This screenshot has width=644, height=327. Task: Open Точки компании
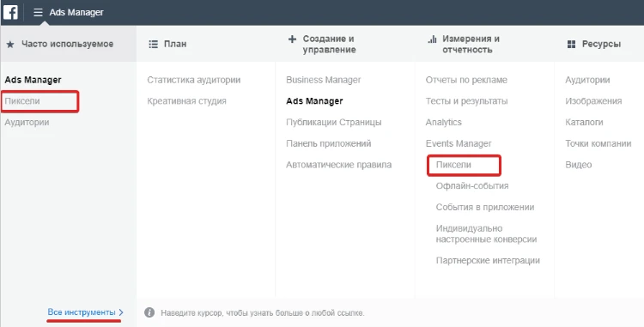point(598,143)
